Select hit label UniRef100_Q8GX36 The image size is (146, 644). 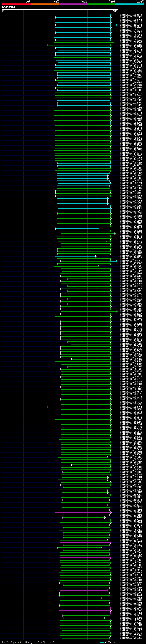coord(131,266)
